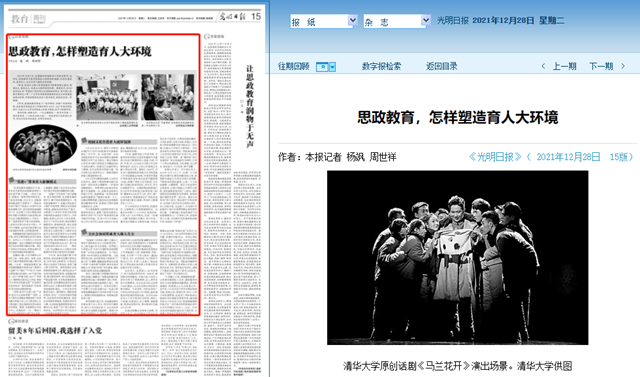Select the headline 思政教育 article on the page thumbnail

tap(80, 51)
